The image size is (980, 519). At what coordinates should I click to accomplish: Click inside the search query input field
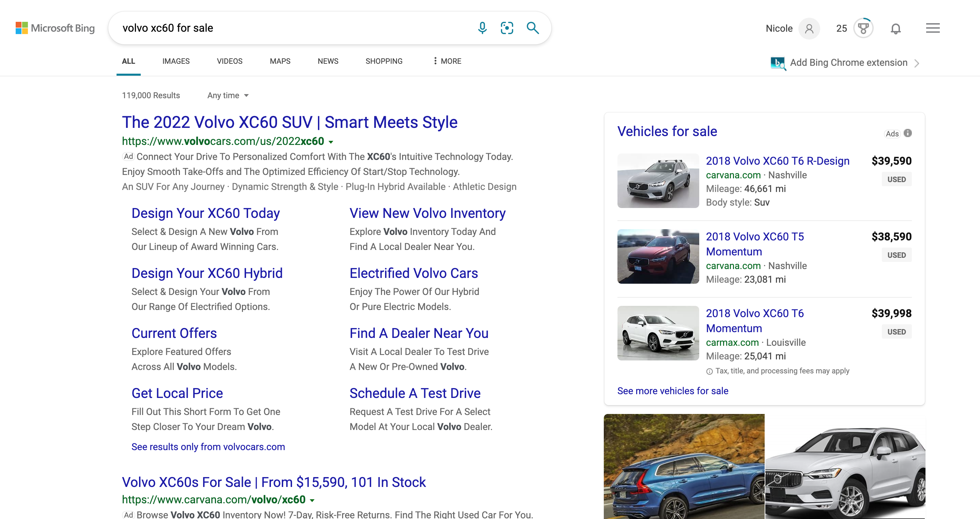coord(266,28)
